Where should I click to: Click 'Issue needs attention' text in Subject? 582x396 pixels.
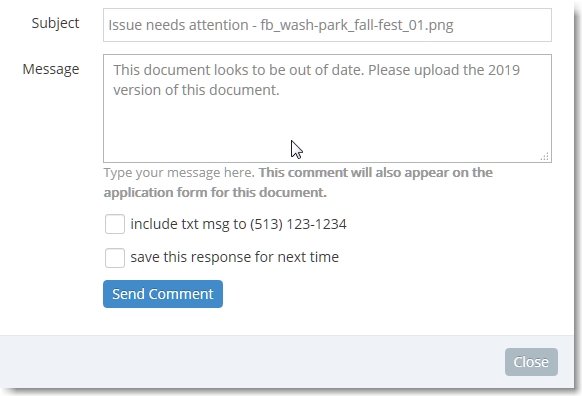tap(178, 25)
